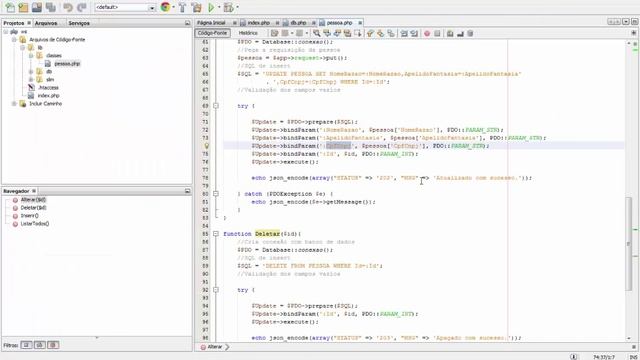Click the Shift Line Right icon
The height and width of the screenshot is (360, 640).
coord(414,33)
